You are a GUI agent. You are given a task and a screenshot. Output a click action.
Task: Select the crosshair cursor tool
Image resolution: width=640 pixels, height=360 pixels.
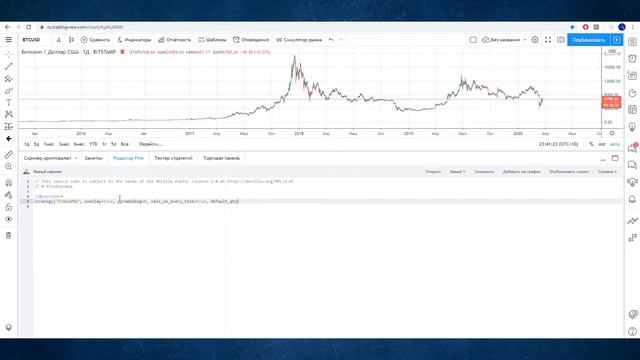(x=9, y=54)
